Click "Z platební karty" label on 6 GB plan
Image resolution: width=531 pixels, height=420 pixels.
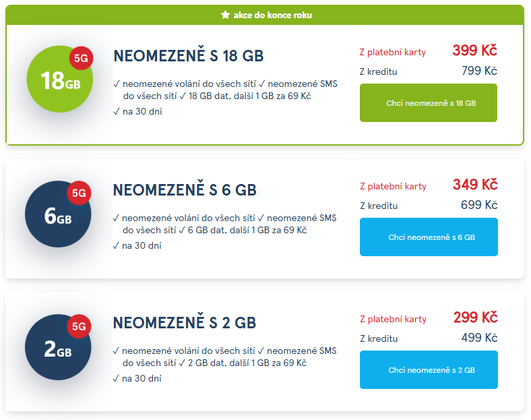pyautogui.click(x=393, y=186)
